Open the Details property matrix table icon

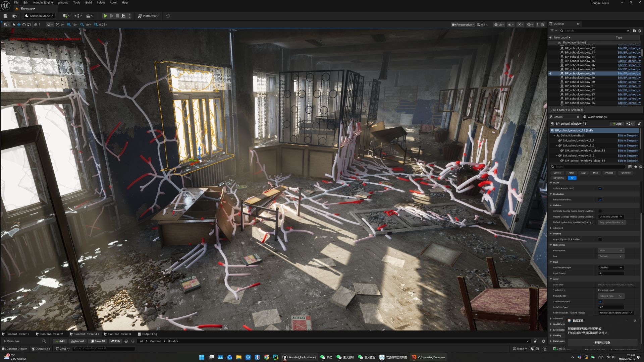(x=630, y=167)
